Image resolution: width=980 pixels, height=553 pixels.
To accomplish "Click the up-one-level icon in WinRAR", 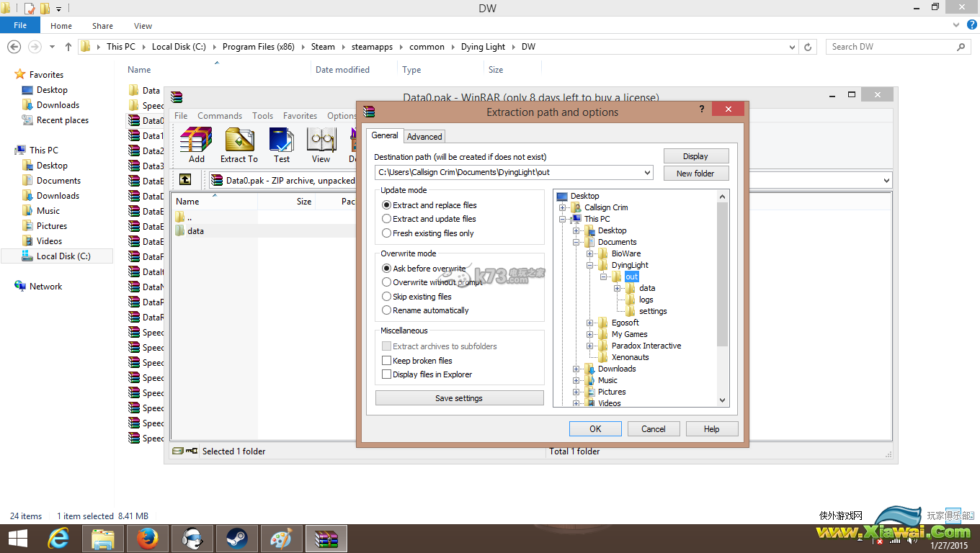I will (x=185, y=180).
